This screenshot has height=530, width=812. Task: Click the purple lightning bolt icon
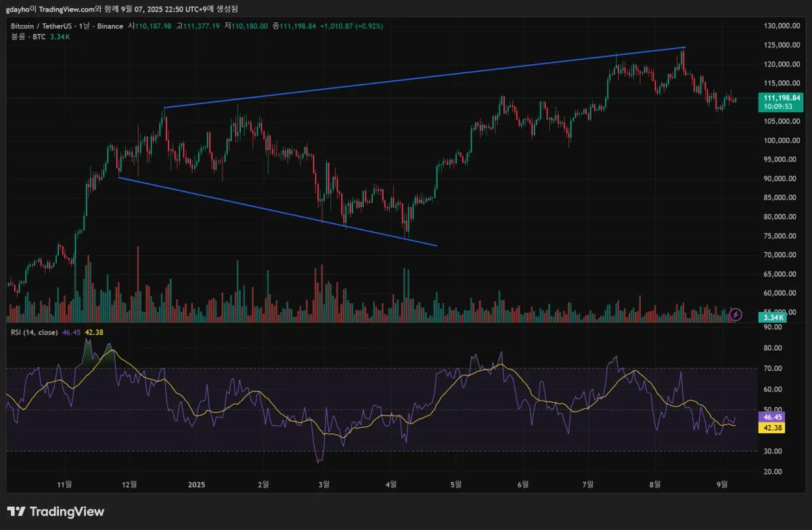[736, 314]
